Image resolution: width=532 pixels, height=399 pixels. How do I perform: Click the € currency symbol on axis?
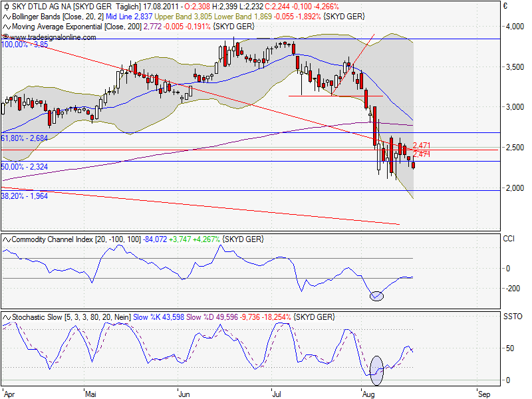tap(505, 6)
